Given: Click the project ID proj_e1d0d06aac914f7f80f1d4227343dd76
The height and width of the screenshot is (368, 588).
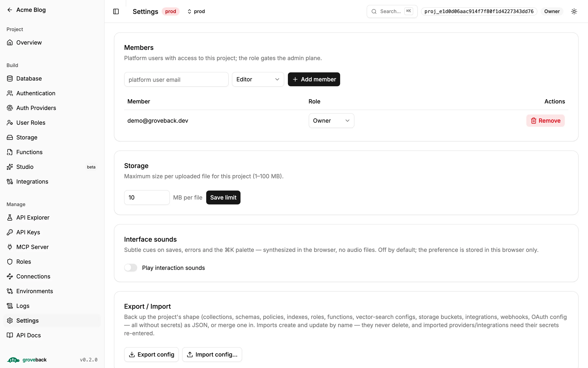Looking at the screenshot, I should (x=479, y=11).
